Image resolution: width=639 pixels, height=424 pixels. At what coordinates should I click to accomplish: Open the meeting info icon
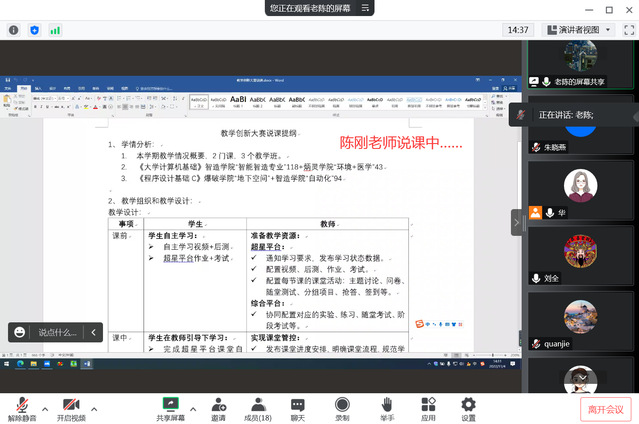(14, 30)
